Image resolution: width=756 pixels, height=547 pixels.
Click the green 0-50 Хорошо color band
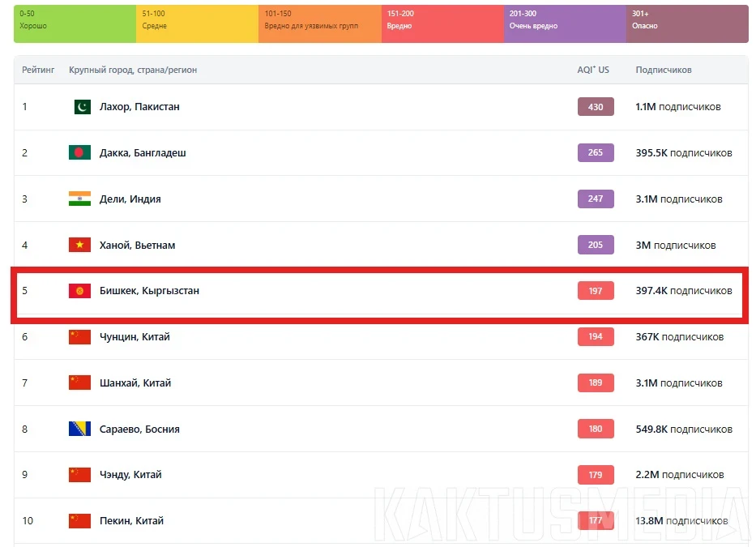[x=74, y=24]
